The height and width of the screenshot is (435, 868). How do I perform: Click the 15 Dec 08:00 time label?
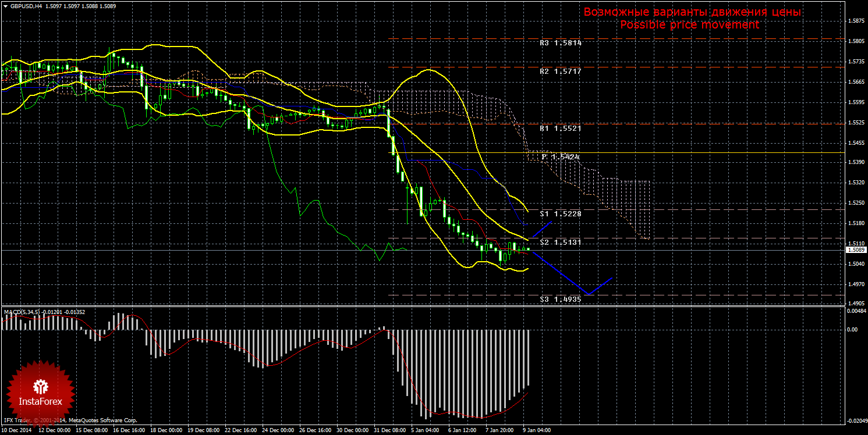[x=91, y=431]
